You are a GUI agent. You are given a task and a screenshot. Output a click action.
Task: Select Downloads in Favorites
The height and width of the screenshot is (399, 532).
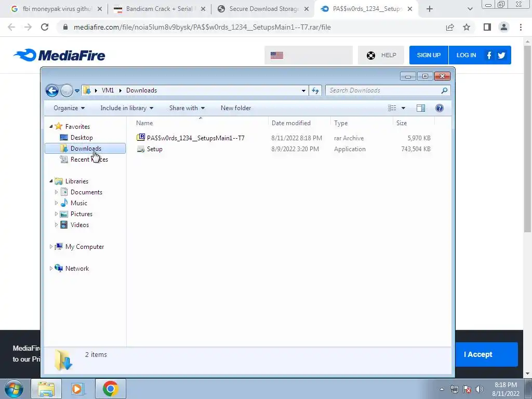86,148
